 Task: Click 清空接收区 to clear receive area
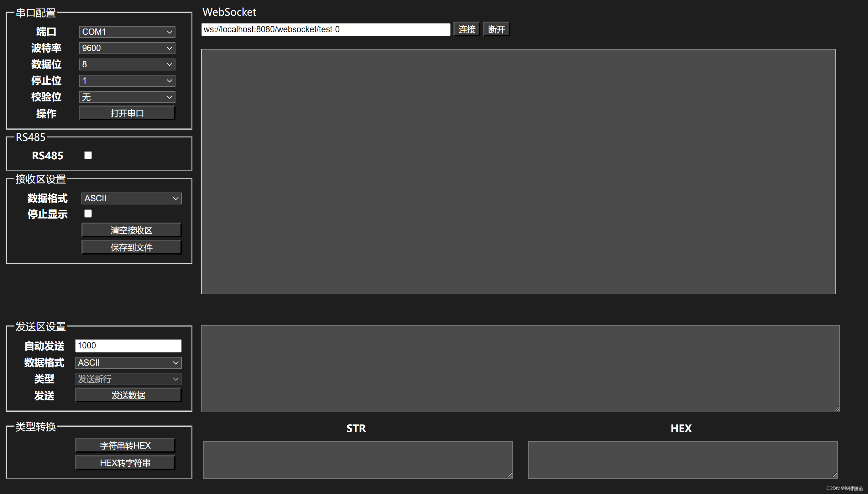131,230
